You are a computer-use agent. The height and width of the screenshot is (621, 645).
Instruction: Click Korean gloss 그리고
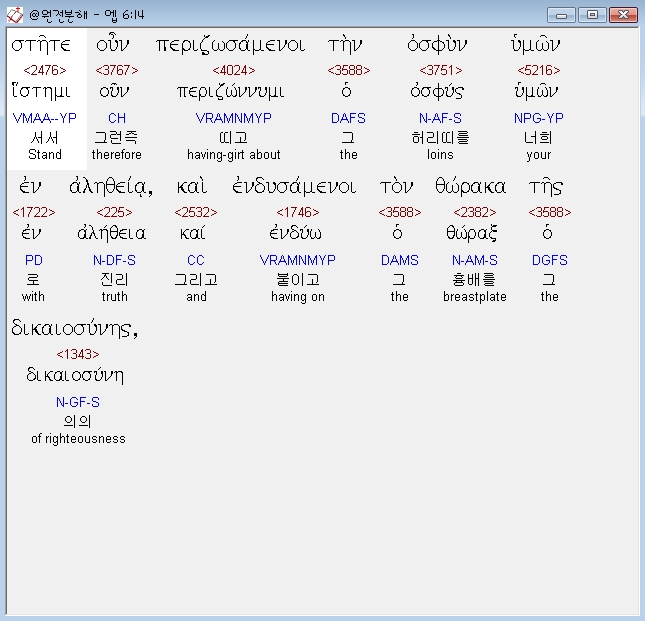[196, 279]
